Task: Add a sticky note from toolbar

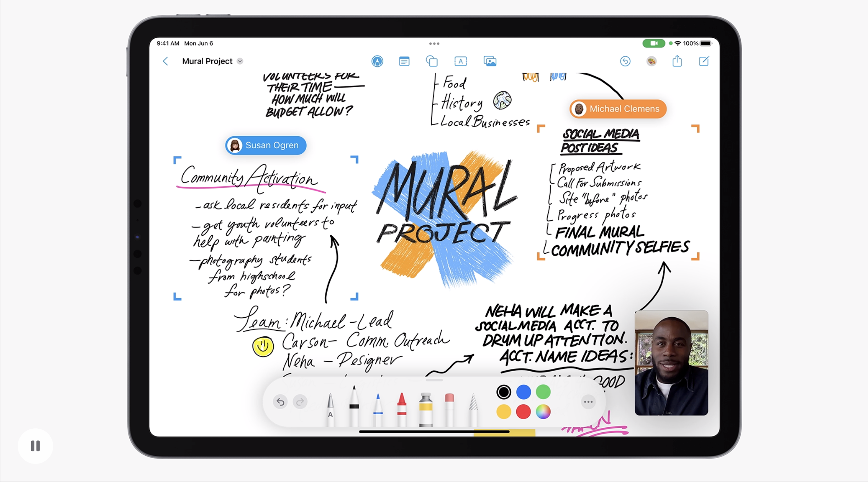Action: pos(404,61)
